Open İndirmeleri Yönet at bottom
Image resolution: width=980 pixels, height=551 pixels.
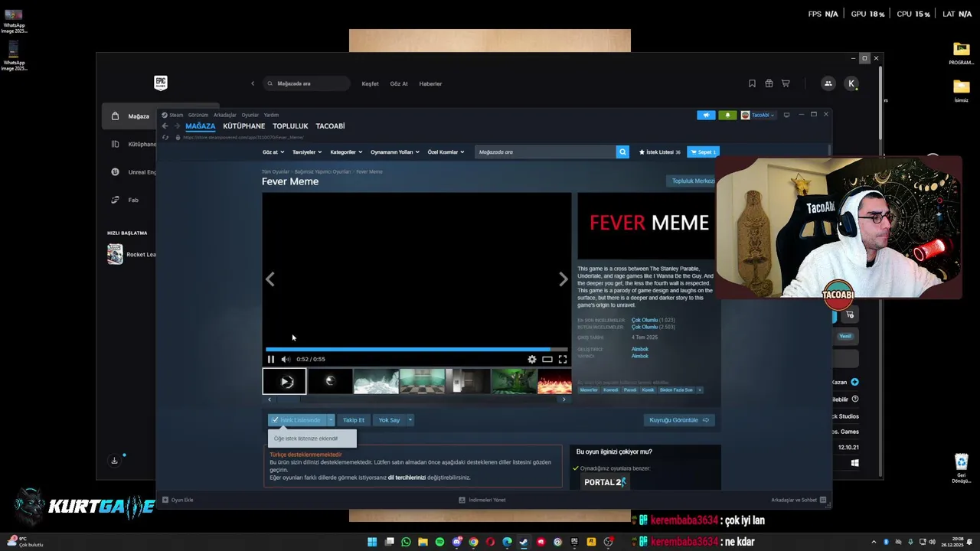point(482,500)
